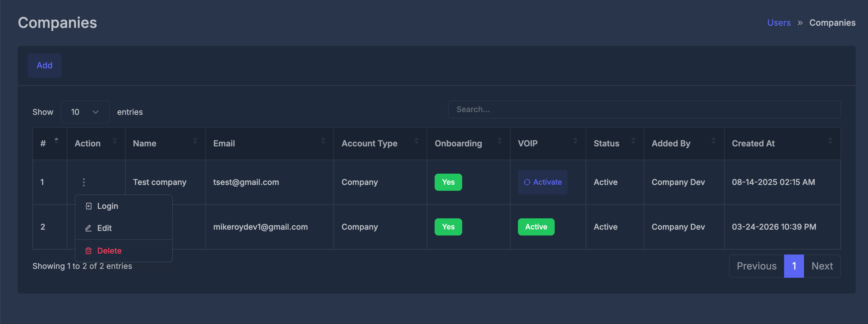Go to the Previous page
868x324 pixels.
(757, 266)
